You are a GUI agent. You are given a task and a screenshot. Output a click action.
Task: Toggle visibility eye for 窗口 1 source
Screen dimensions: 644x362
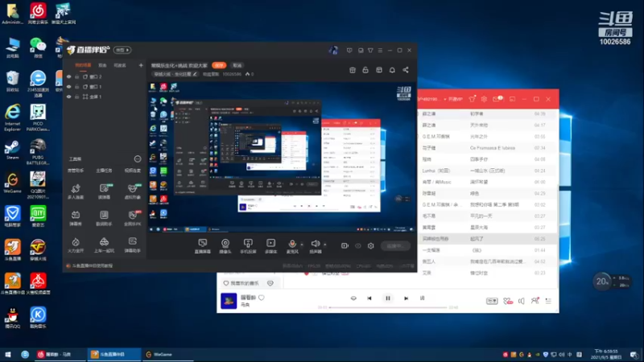tap(68, 87)
